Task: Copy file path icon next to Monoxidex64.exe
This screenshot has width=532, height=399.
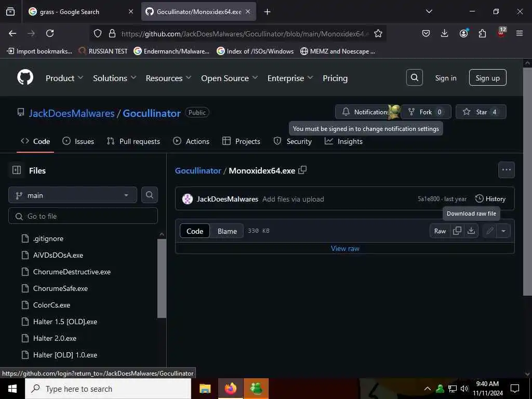Action: point(302,170)
